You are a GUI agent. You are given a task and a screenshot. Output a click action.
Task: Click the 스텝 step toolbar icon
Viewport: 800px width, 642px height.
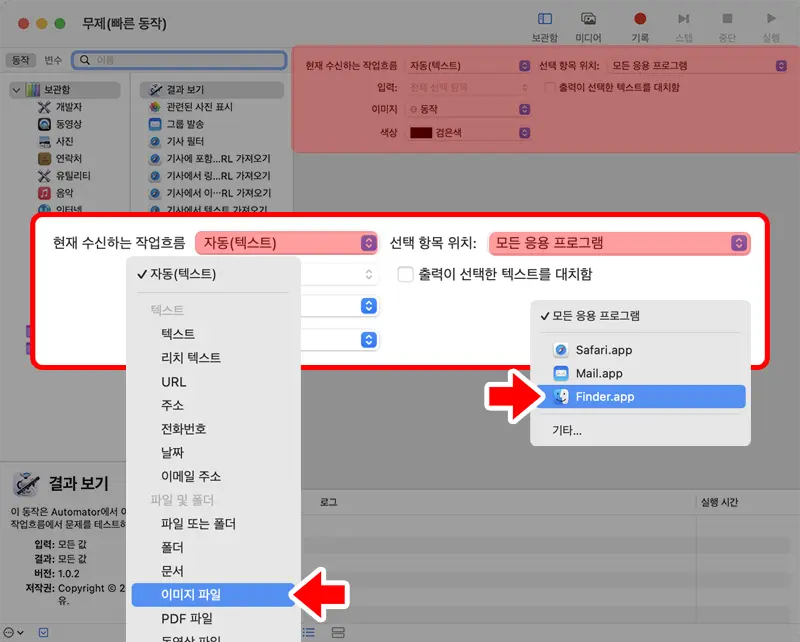click(x=683, y=19)
